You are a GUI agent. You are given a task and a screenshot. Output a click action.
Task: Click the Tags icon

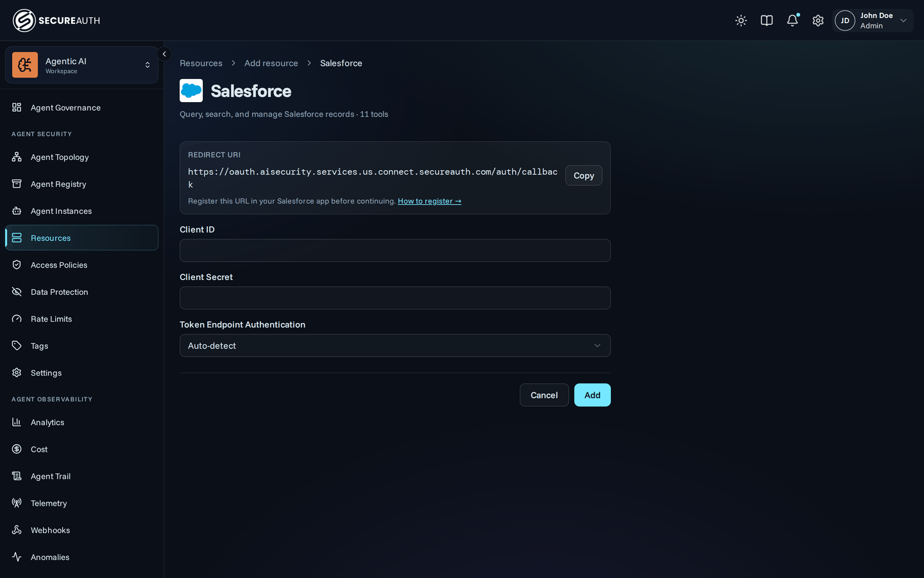tap(17, 346)
